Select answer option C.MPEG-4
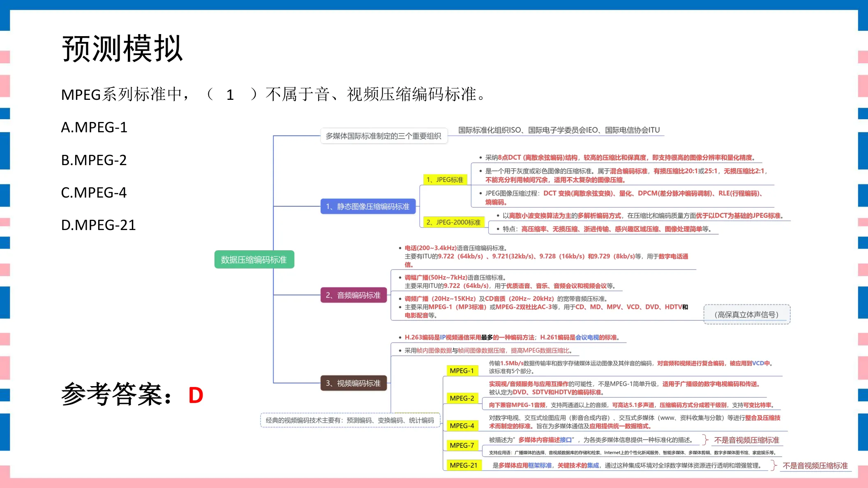 [94, 192]
